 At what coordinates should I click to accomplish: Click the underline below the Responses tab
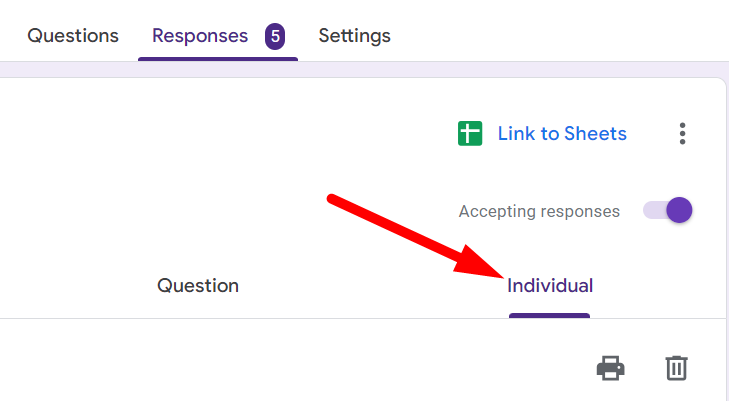coord(217,58)
